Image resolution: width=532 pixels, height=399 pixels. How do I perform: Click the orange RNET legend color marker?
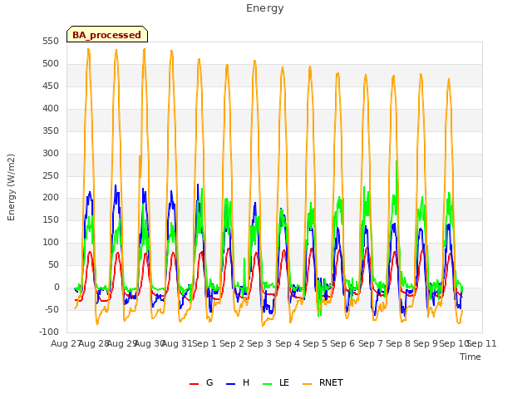[x=307, y=384]
